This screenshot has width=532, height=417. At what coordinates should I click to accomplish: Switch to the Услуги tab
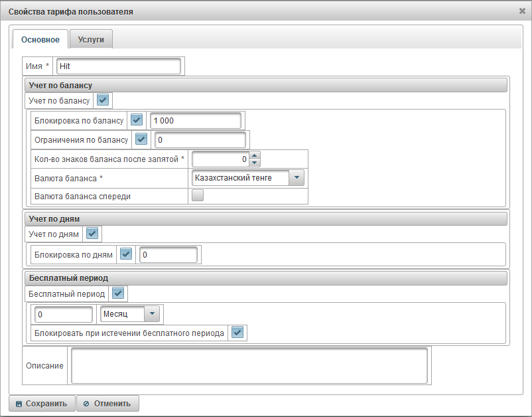pos(91,40)
